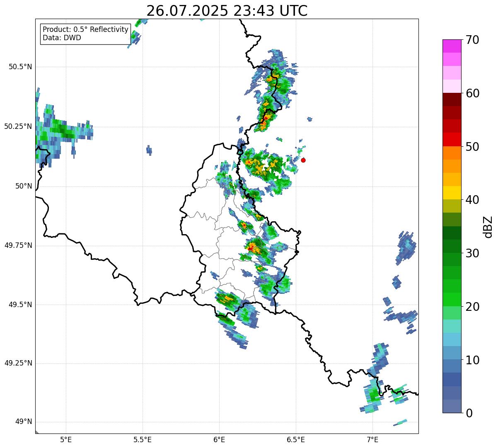Click the 49°N latitude label
Image resolution: width=498 pixels, height=448 pixels.
24,422
